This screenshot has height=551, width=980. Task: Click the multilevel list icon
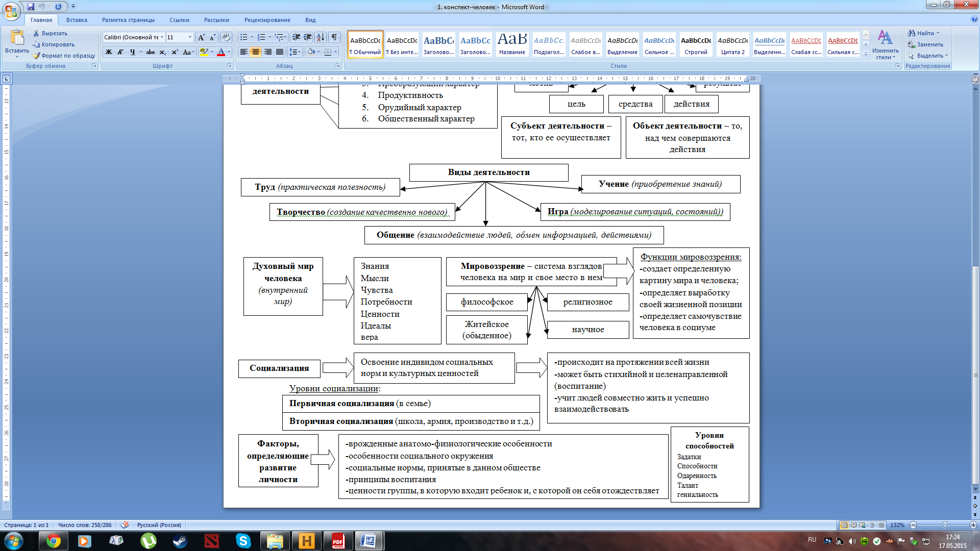pyautogui.click(x=279, y=37)
